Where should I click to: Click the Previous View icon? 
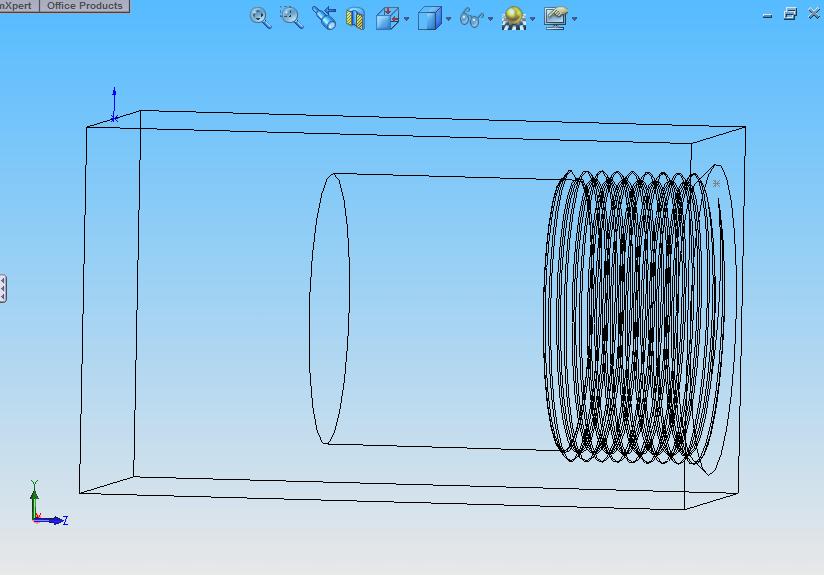[324, 18]
